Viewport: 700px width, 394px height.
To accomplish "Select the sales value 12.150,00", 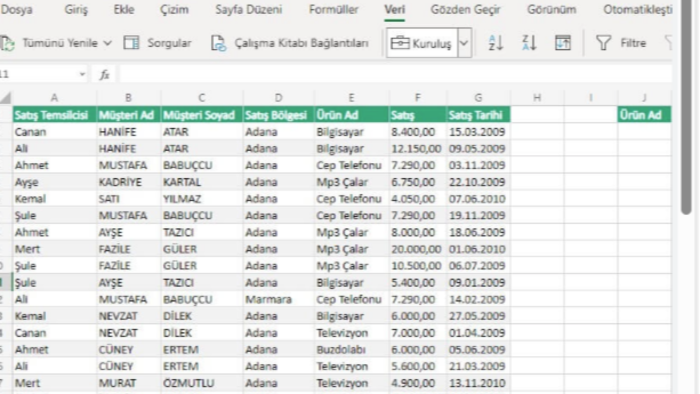I will [418, 149].
